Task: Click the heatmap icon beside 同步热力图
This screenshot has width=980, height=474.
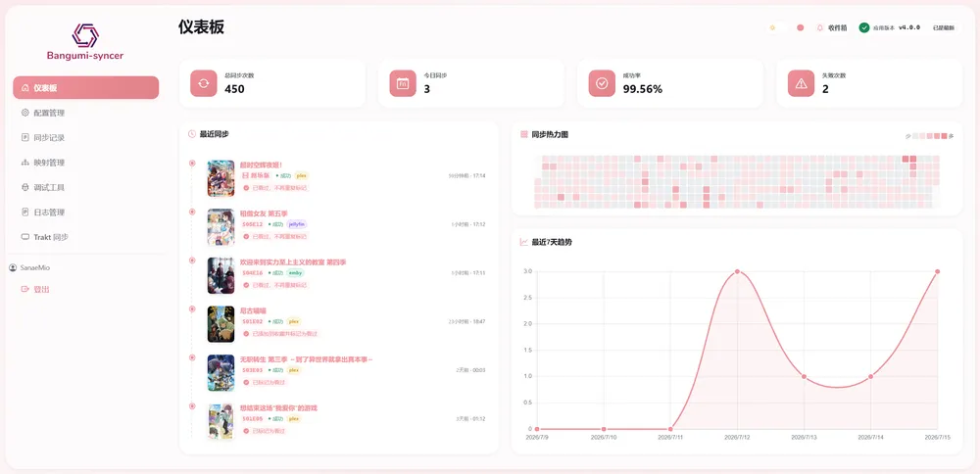Action: tap(524, 134)
